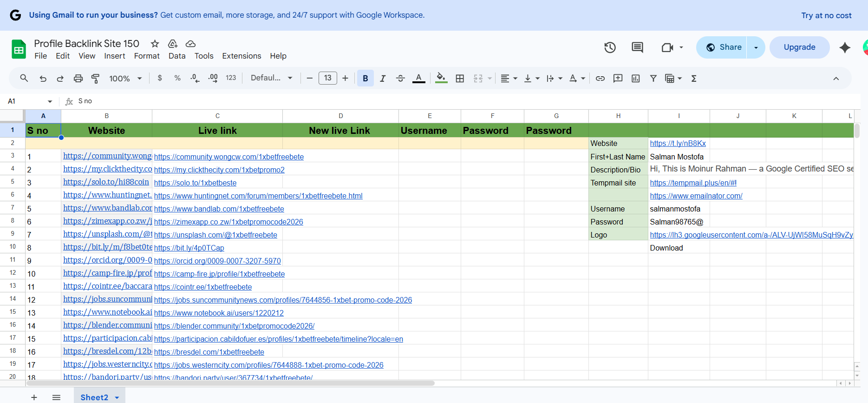Viewport: 868px width, 403px height.
Task: Toggle italic formatting
Action: point(383,78)
